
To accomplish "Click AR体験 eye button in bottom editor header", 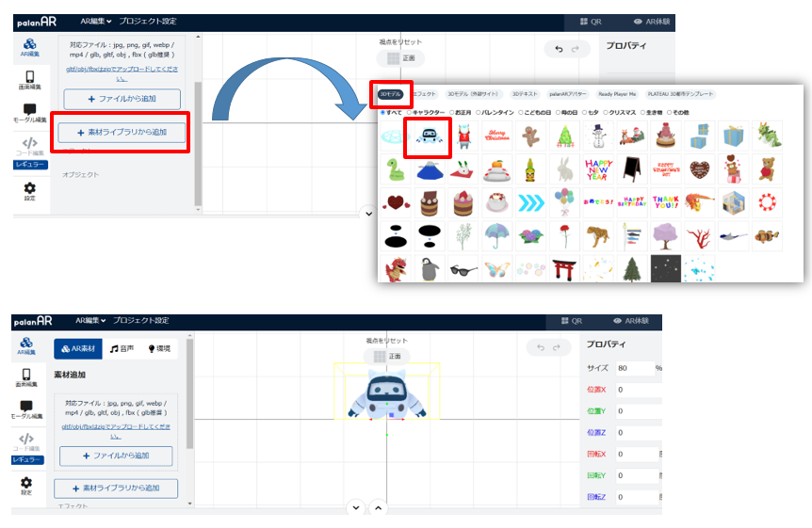I will [631, 321].
